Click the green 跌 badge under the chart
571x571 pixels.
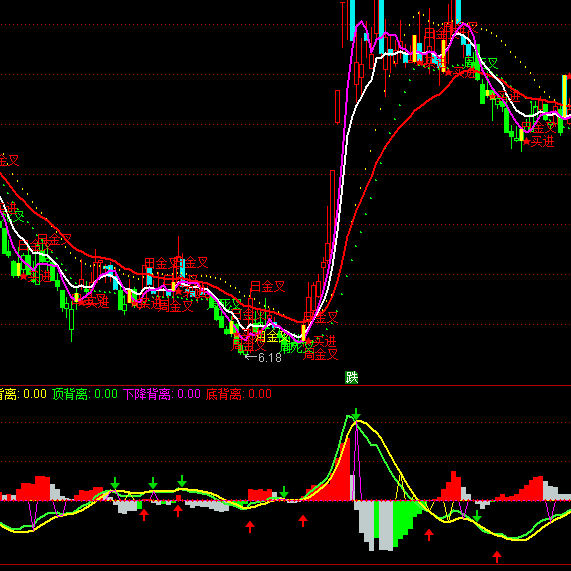[x=351, y=378]
